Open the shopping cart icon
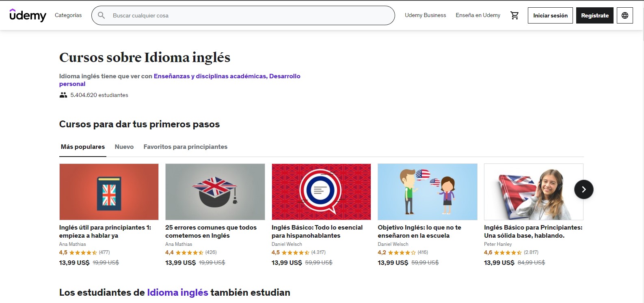Screen dimensions: 644x303 tap(514, 15)
